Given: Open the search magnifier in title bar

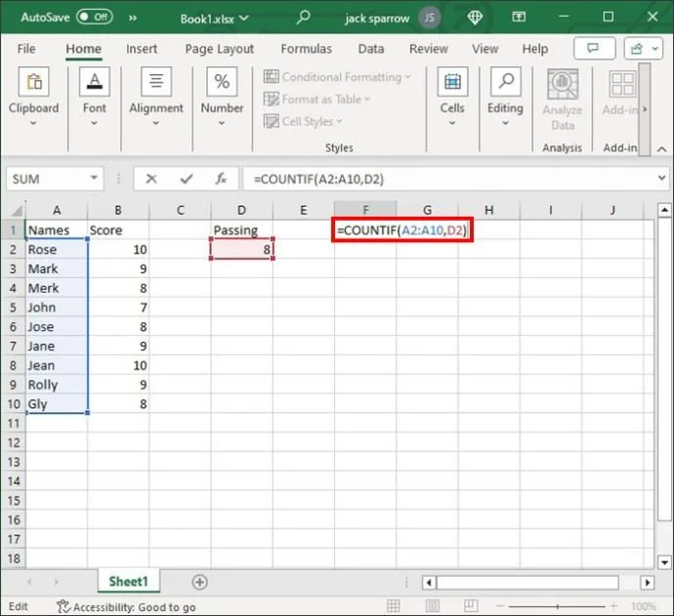Looking at the screenshot, I should pyautogui.click(x=304, y=17).
